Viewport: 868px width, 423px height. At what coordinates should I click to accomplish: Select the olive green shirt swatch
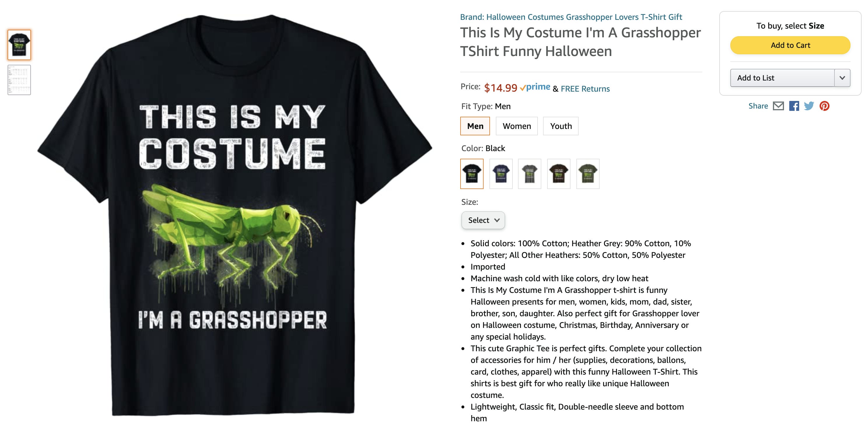pyautogui.click(x=588, y=174)
